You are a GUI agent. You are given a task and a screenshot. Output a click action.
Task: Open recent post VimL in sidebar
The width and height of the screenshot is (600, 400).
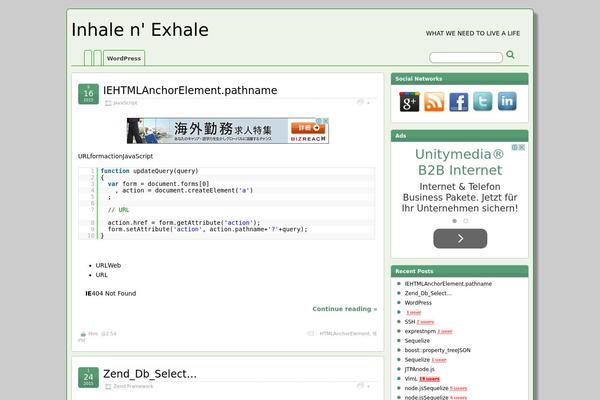click(x=411, y=379)
